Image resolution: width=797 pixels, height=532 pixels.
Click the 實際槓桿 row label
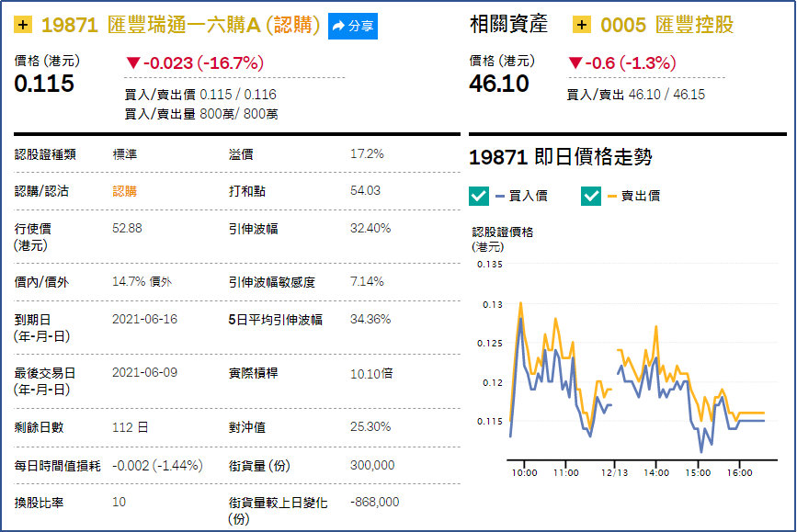(253, 373)
